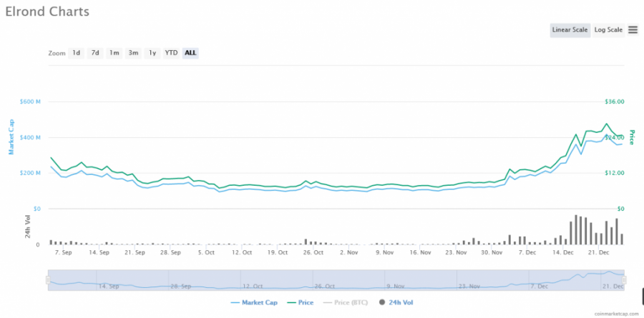Click the $36.00 price axis label

(x=615, y=101)
